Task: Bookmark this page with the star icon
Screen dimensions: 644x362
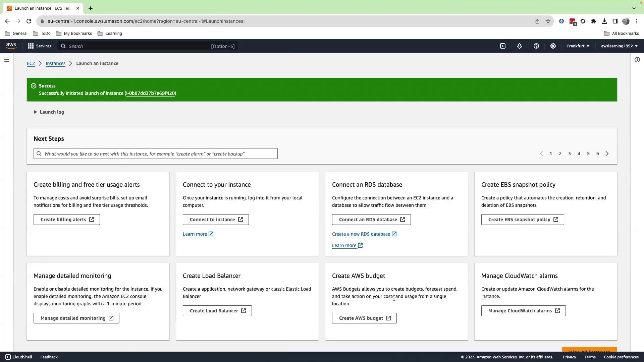Action: (548, 21)
